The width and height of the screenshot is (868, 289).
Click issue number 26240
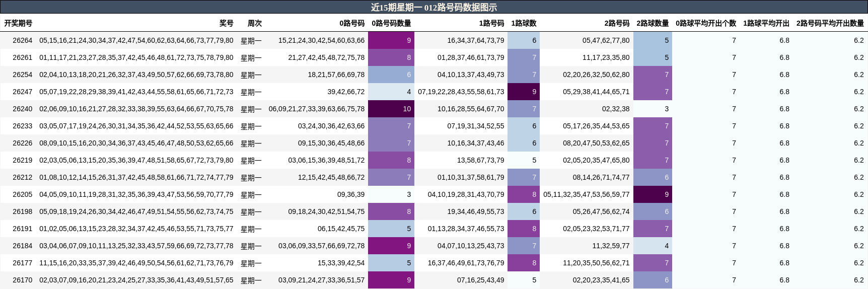23,109
